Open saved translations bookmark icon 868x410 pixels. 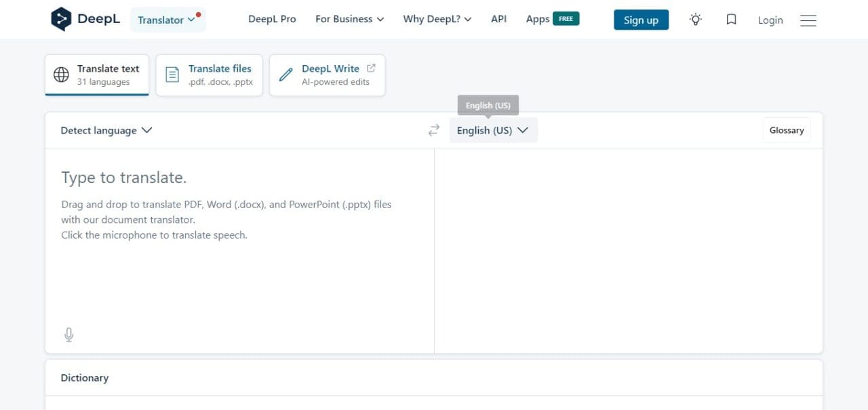(731, 20)
